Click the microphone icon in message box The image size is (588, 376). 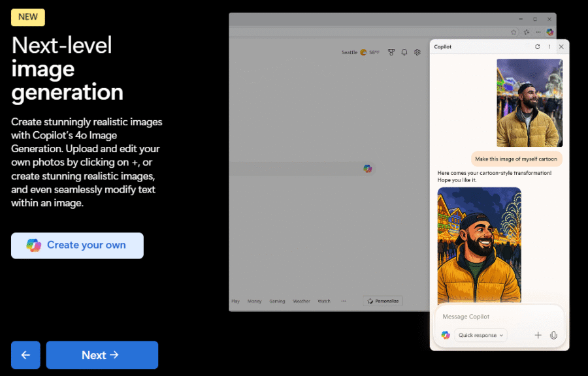pyautogui.click(x=553, y=335)
